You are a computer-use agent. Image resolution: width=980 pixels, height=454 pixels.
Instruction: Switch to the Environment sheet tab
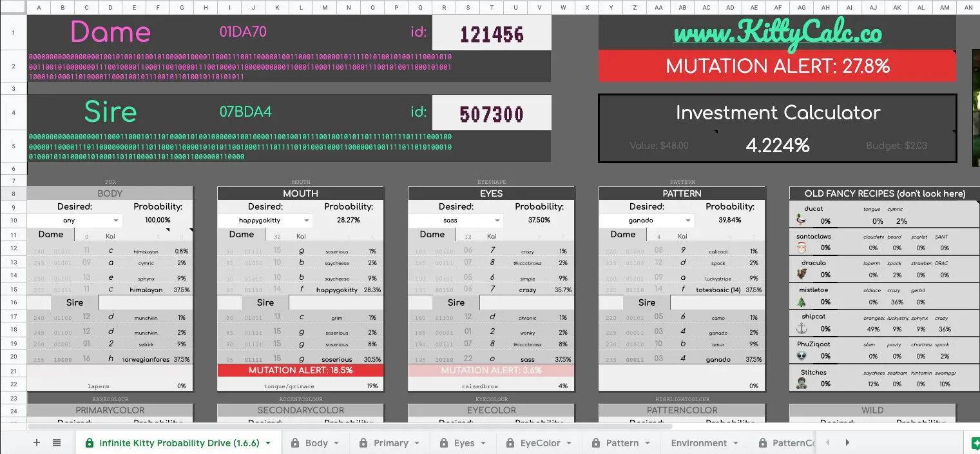pyautogui.click(x=699, y=443)
